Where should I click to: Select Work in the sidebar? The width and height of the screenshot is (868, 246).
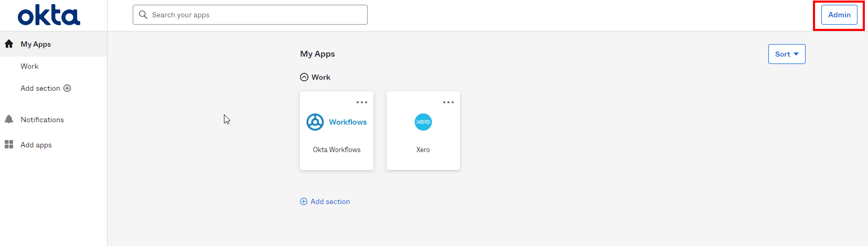click(x=29, y=66)
